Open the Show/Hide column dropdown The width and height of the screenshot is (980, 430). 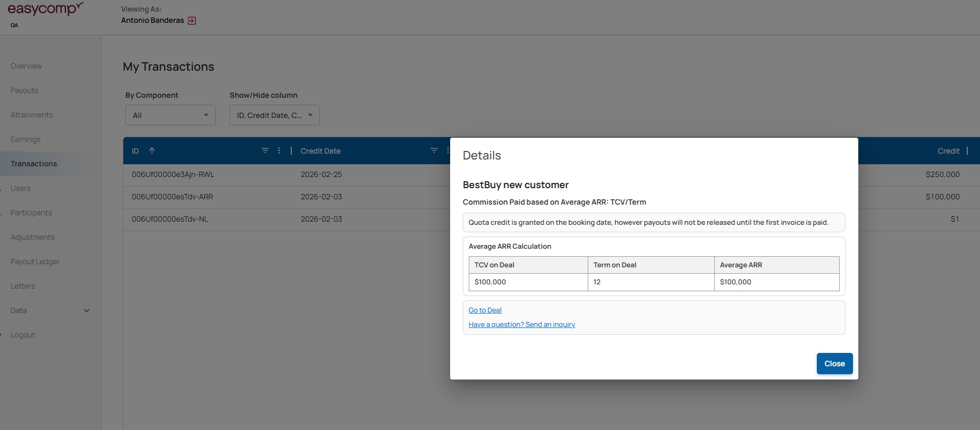coord(274,115)
